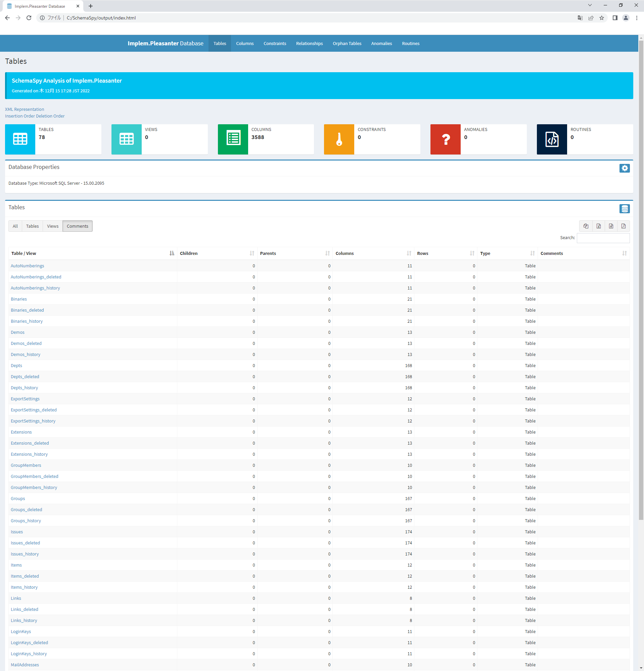644x671 pixels.
Task: Open the GroupMembers table link
Action: (26, 465)
